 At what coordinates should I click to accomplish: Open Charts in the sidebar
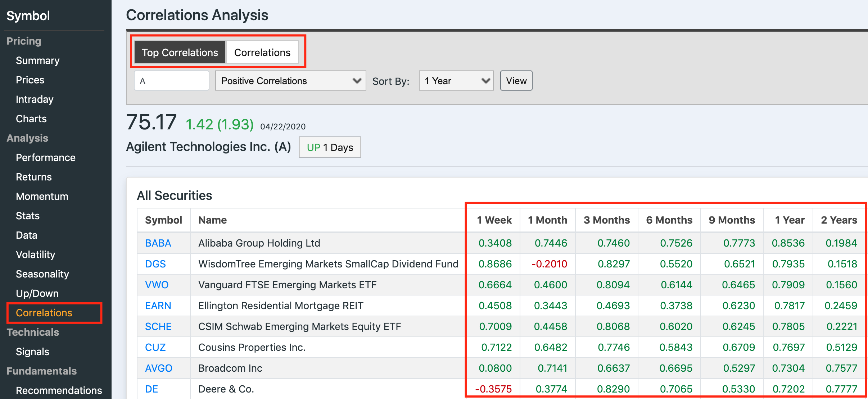pyautogui.click(x=31, y=119)
